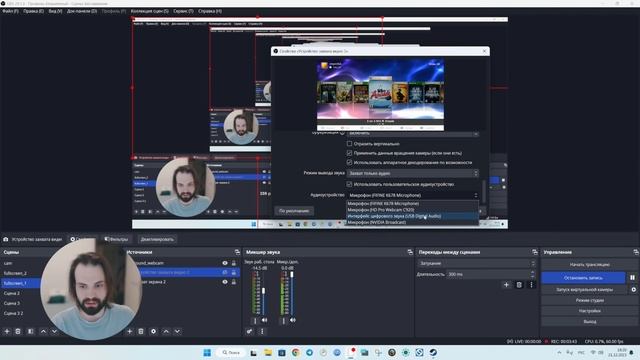Undock the Управление controls panel
Screen dimensions: 640x360
(636, 252)
